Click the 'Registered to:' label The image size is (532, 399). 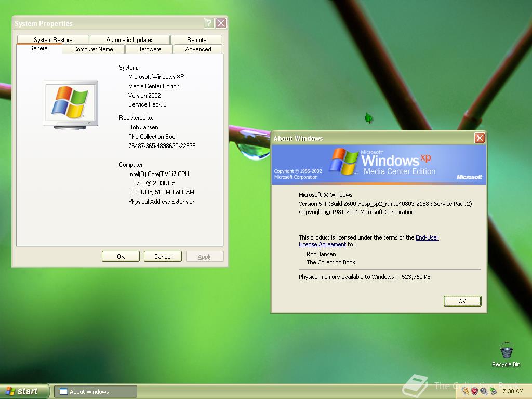[136, 118]
